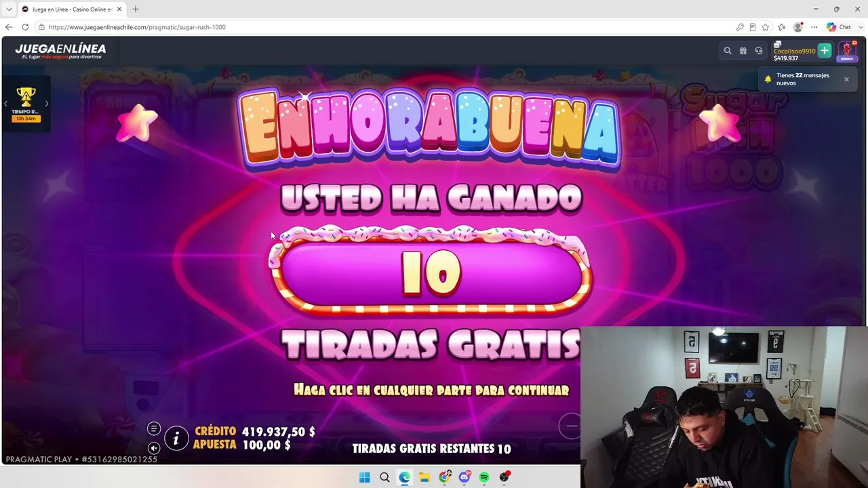This screenshot has width=868, height=488.
Task: Open the password key icon in address bar
Action: [740, 27]
